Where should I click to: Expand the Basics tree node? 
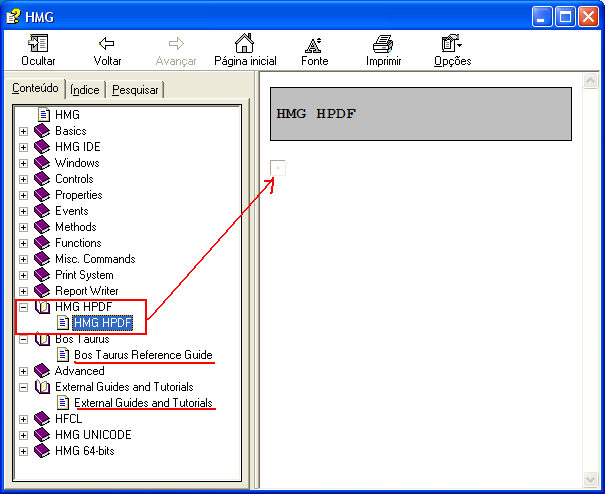23,131
